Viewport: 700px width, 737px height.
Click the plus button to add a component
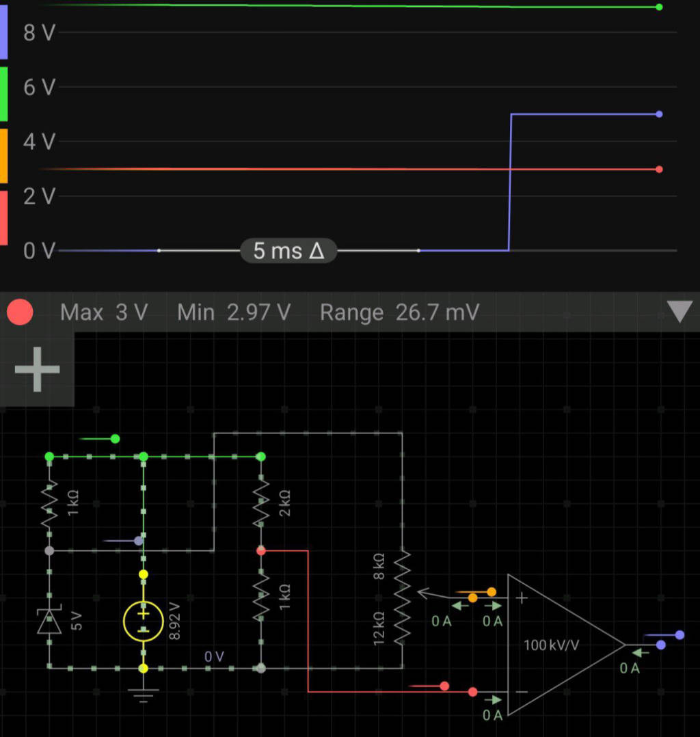(37, 369)
